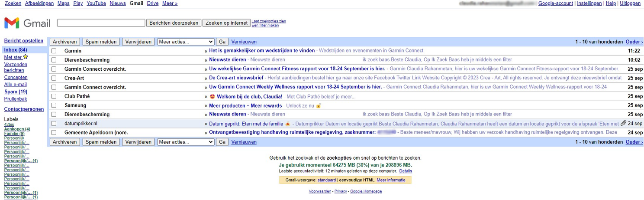Open Maps from the top navigation
644x200 pixels.
[63, 3]
